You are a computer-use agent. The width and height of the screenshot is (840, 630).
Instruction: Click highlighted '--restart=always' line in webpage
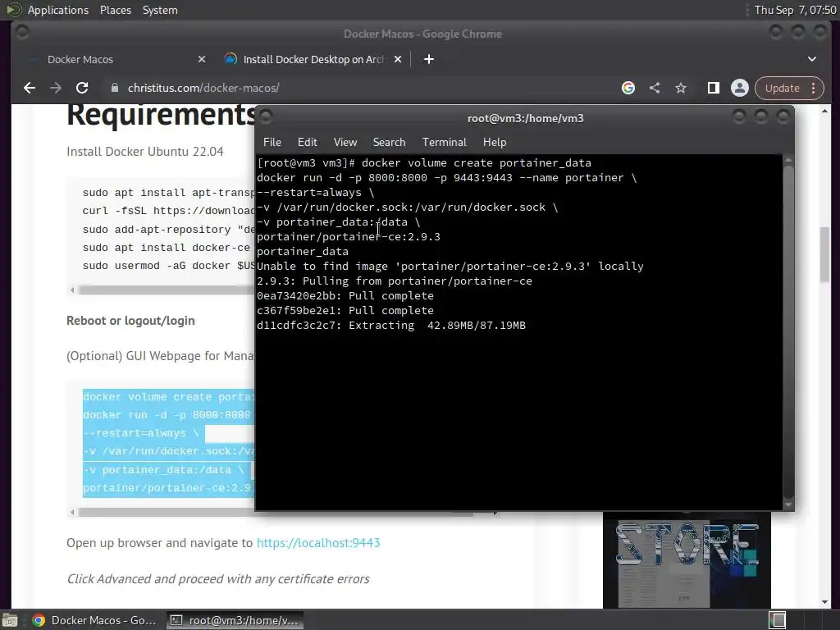140,433
